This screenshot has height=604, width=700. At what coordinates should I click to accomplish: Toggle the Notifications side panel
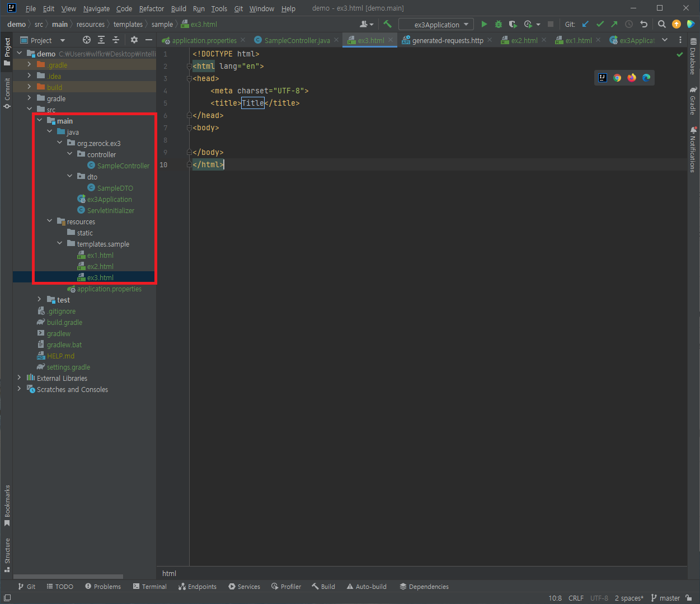(693, 149)
